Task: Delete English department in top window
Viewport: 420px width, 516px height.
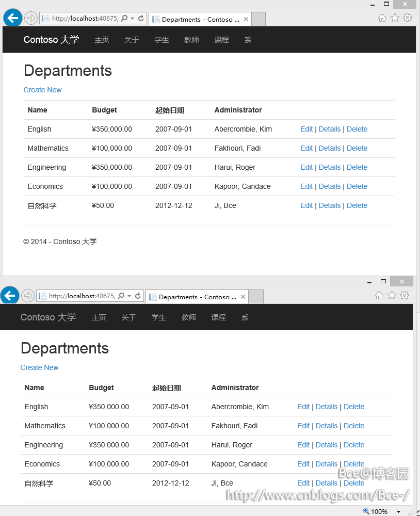Action: pyautogui.click(x=357, y=129)
